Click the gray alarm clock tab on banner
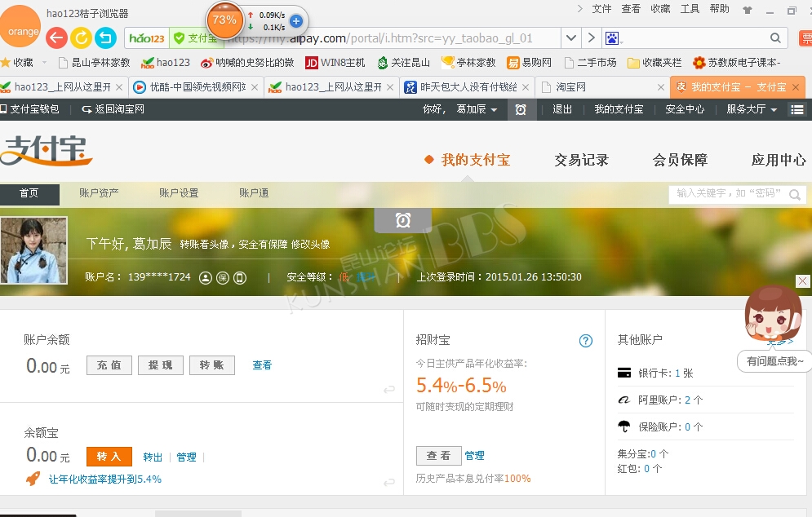The width and height of the screenshot is (812, 517). coord(403,220)
